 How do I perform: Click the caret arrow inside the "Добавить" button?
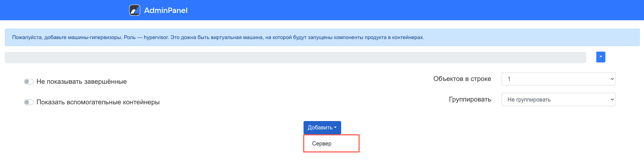click(x=335, y=128)
